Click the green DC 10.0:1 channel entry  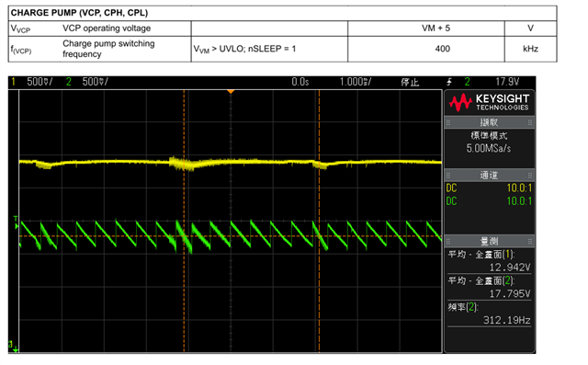[x=489, y=201]
